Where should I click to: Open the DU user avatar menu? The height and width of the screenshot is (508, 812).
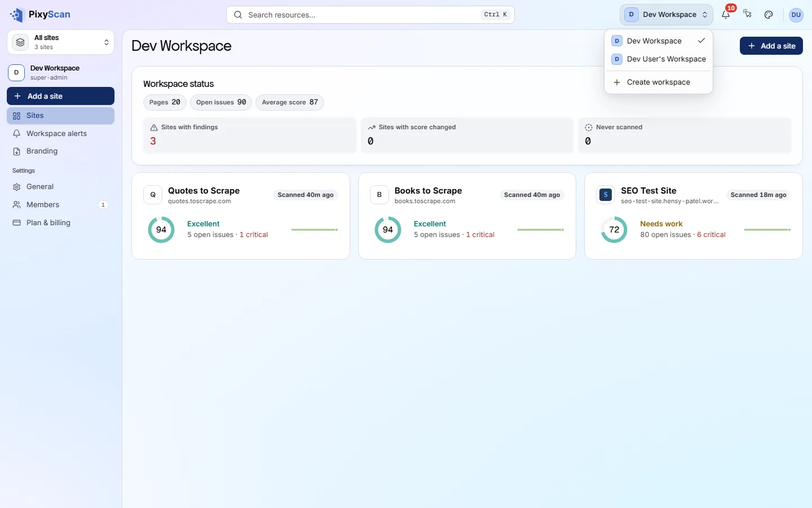(796, 15)
